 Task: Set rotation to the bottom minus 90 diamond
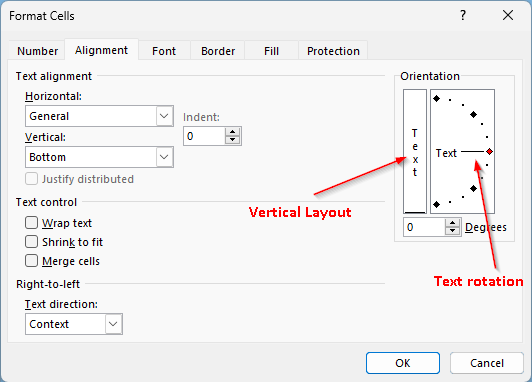click(437, 205)
